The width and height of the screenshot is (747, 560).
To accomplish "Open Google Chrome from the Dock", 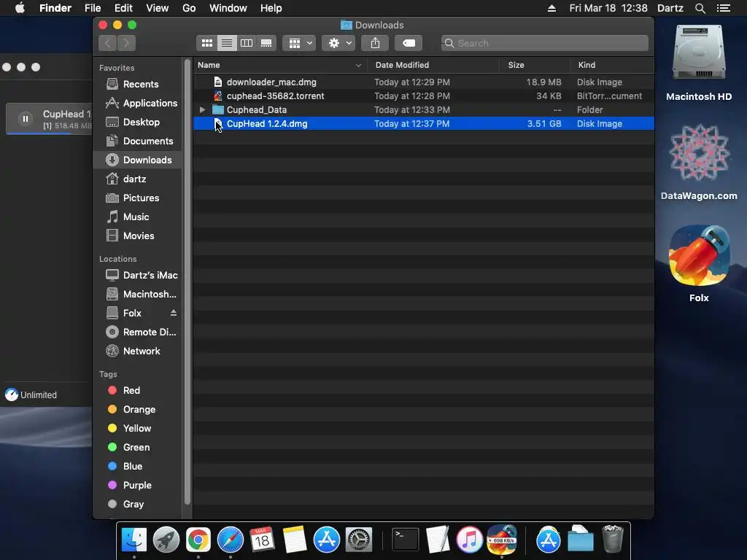I will click(x=198, y=540).
